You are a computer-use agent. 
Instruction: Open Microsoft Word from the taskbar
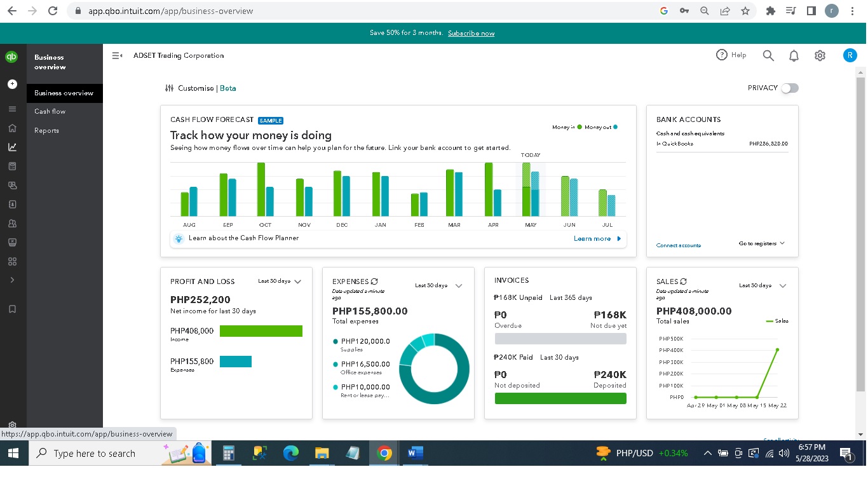(x=415, y=453)
